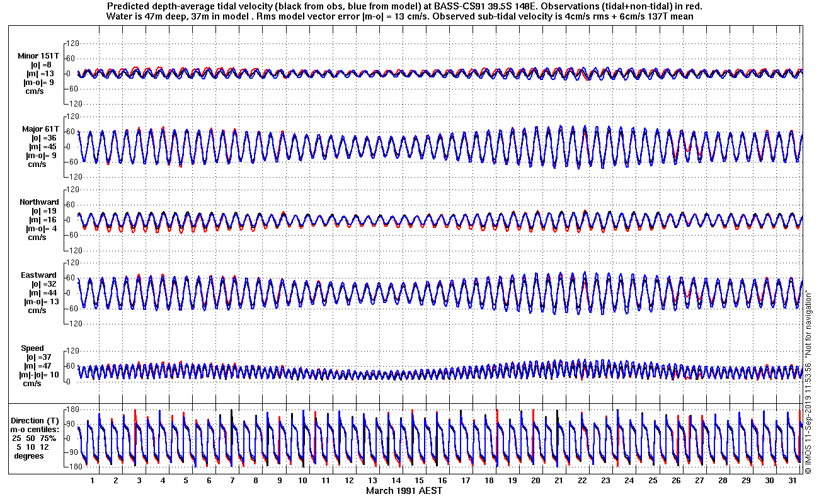819x504 pixels.
Task: Select the 'Major 61T' panel label
Action: click(x=41, y=129)
